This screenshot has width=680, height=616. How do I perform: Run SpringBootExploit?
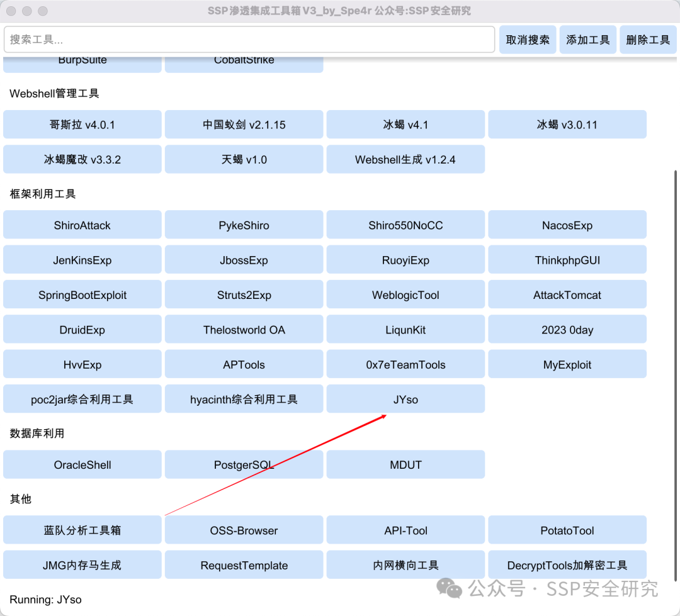[x=82, y=294]
